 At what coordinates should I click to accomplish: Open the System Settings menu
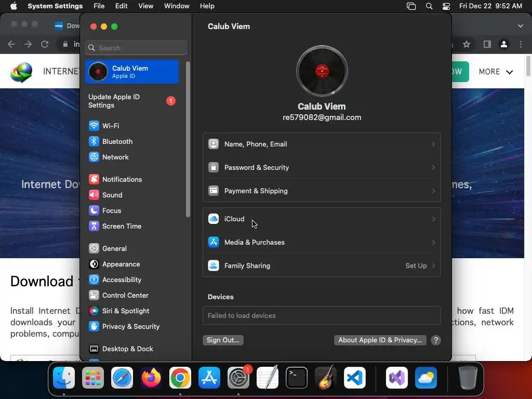pos(55,6)
